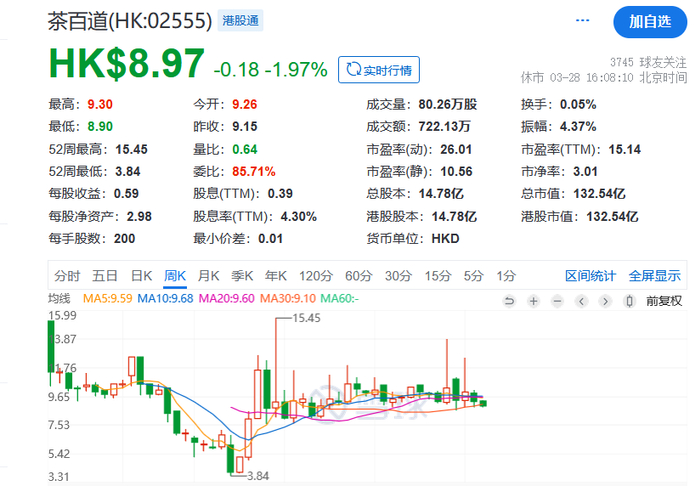This screenshot has height=486, width=700.
Task: Select the 周K tab
Action: [x=175, y=276]
